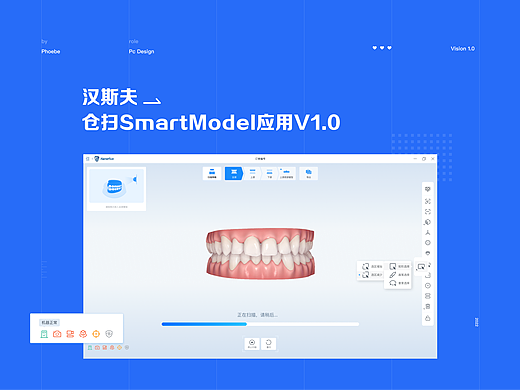
Task: Click the green machine icon in the enlarged status card
Action: pyautogui.click(x=44, y=334)
